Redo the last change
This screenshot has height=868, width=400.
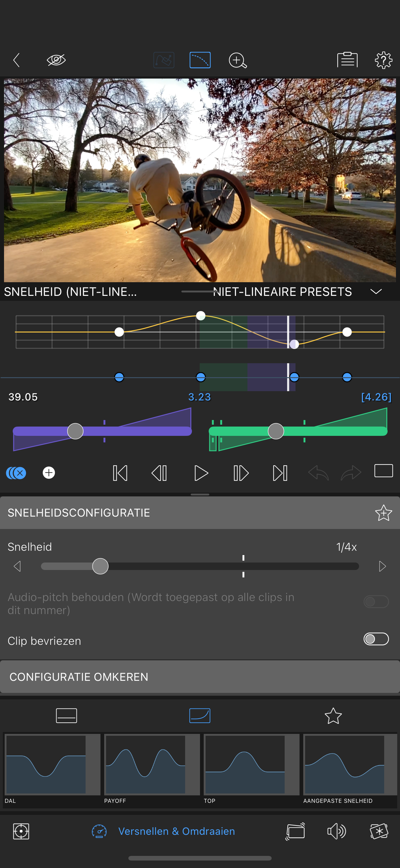click(x=351, y=473)
